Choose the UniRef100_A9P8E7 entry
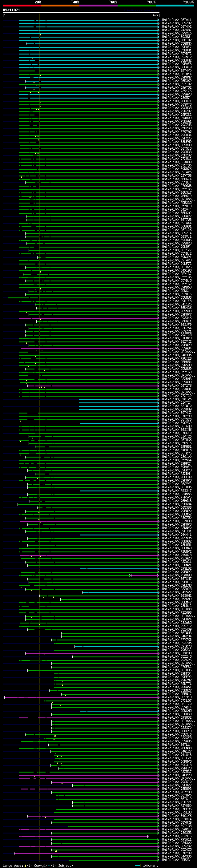Screen dimensions: 197x868 [176, 47]
